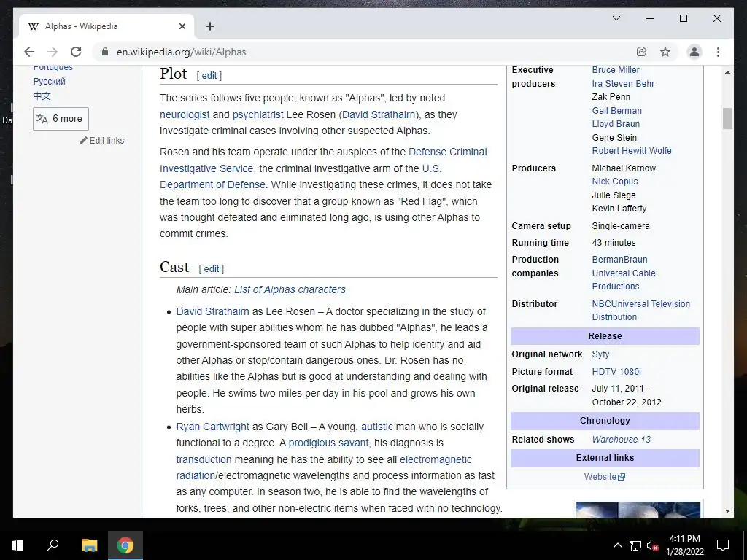747x560 pixels.
Task: Click the scrollbar up arrow
Action: pos(727,72)
